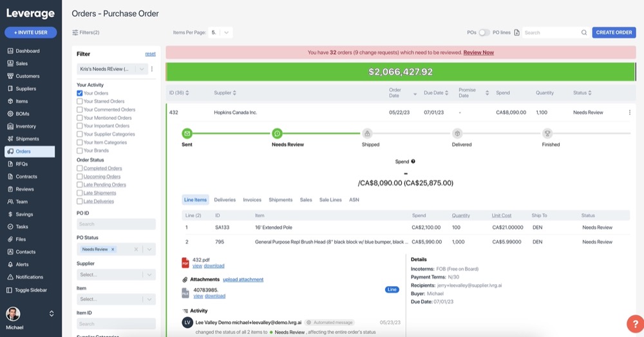644x337 pixels.
Task: Open Suppliers section icon
Action: point(10,88)
